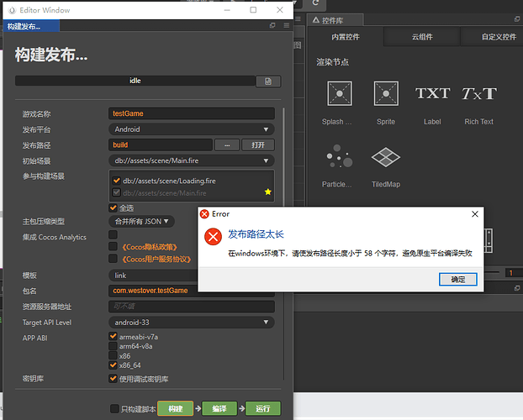The image size is (523, 420).
Task: Check the Cocos user agreement checkbox
Action: 113,259
